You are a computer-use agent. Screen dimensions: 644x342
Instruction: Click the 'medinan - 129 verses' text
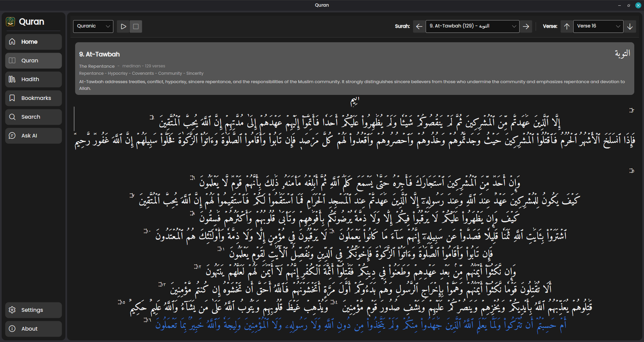tap(144, 66)
